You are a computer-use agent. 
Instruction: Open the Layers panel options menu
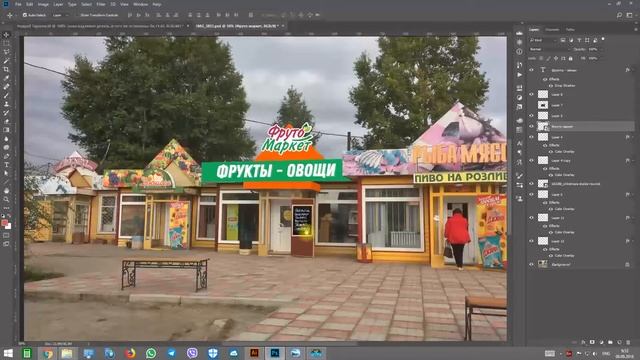(x=635, y=29)
